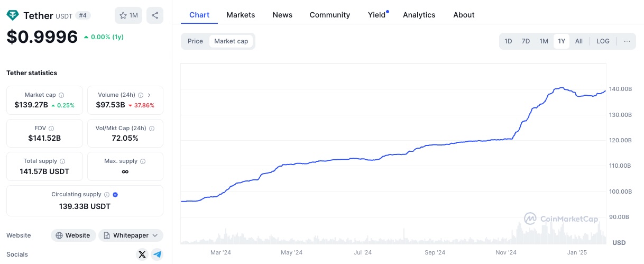This screenshot has width=644, height=264.
Task: Open the chart more options menu
Action: coord(627,41)
